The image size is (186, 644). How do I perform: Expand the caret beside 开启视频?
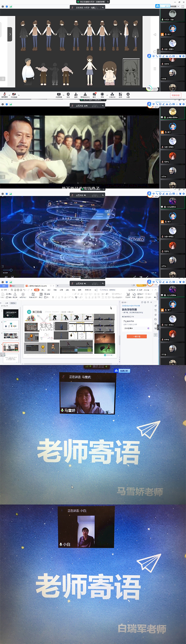click(19, 95)
